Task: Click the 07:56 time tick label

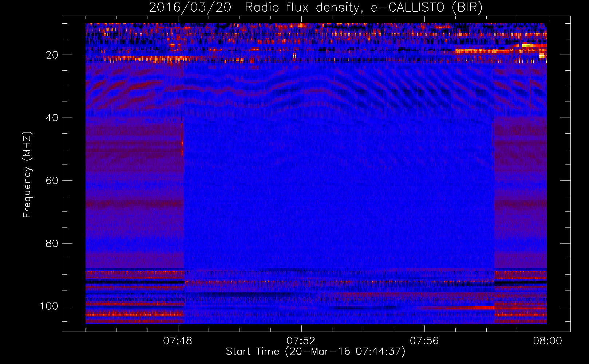Action: tap(424, 341)
